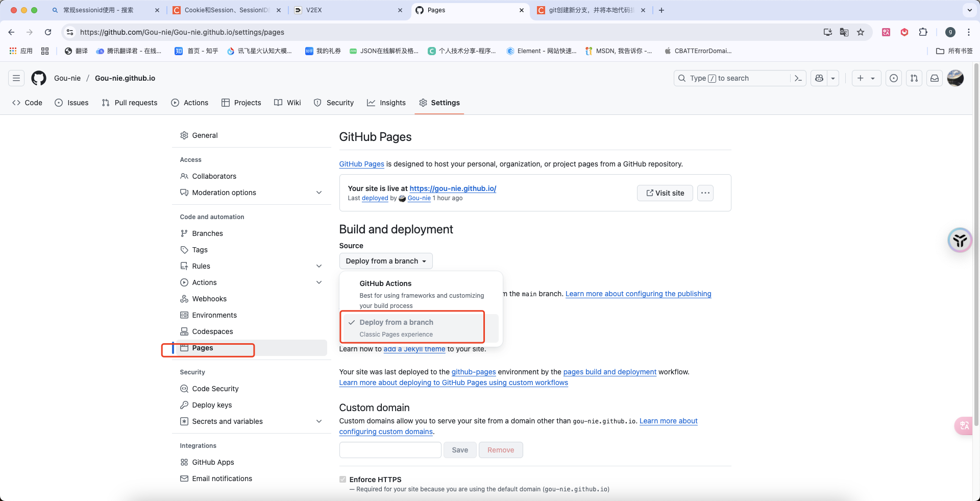Click the create new plus icon

point(861,78)
